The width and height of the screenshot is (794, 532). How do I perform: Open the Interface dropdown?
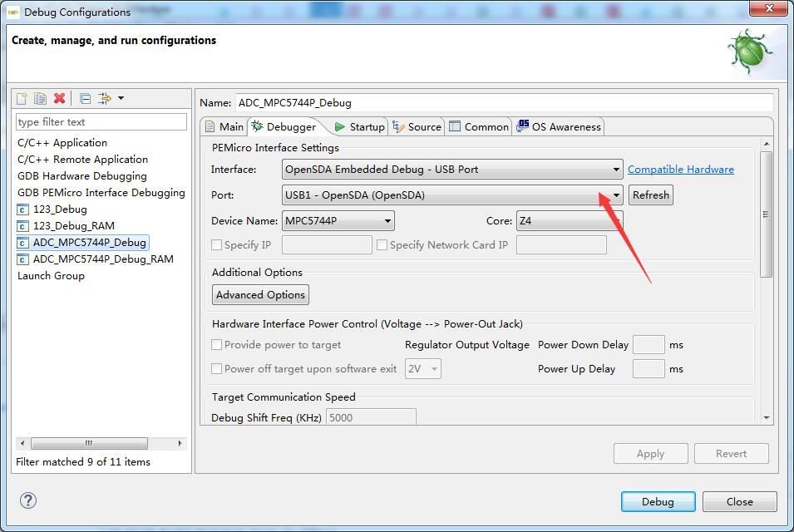click(452, 169)
